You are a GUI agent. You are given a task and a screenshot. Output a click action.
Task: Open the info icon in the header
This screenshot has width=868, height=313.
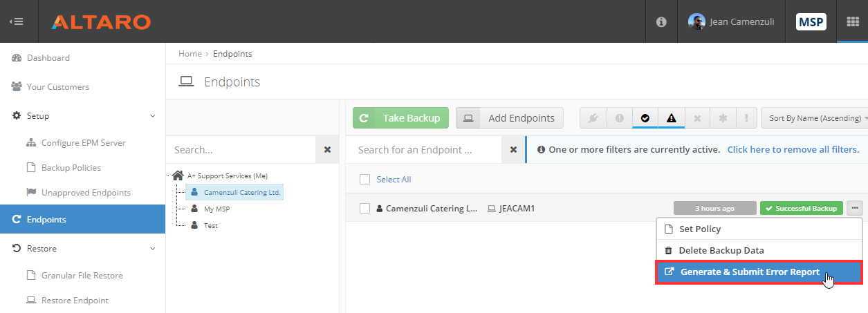661,22
